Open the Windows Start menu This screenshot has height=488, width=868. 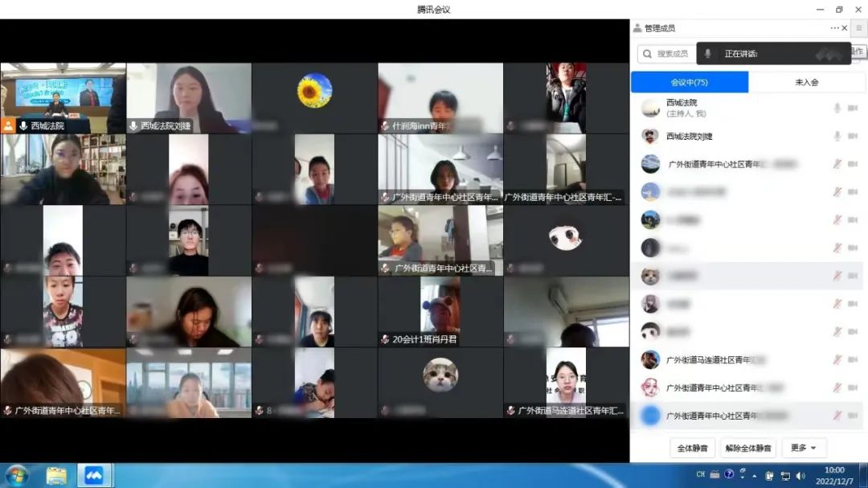click(17, 475)
